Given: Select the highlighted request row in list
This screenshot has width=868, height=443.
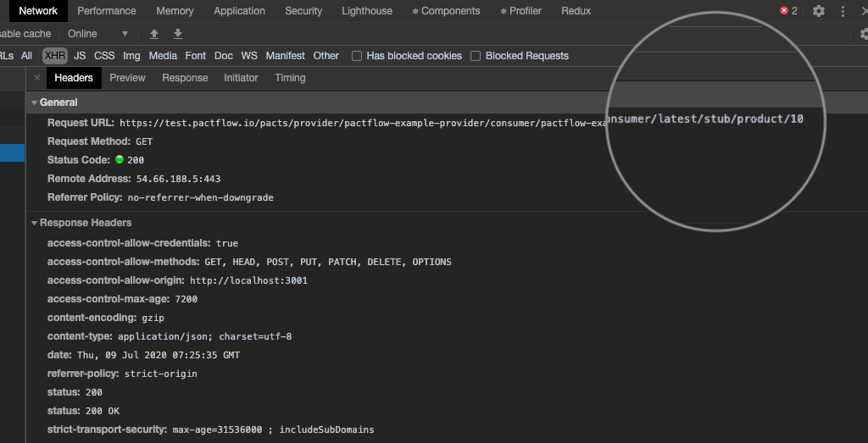Looking at the screenshot, I should click(x=12, y=152).
